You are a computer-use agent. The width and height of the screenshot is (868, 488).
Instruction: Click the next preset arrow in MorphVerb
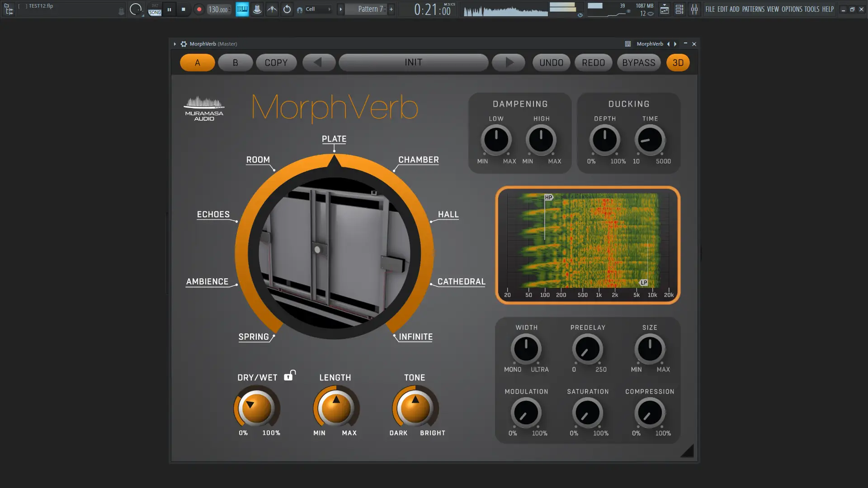pos(508,62)
